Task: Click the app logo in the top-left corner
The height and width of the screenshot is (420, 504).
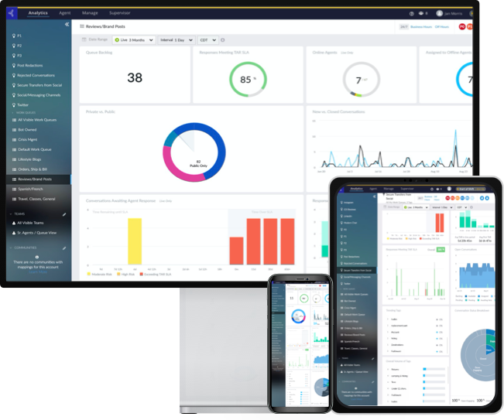Action: click(11, 13)
